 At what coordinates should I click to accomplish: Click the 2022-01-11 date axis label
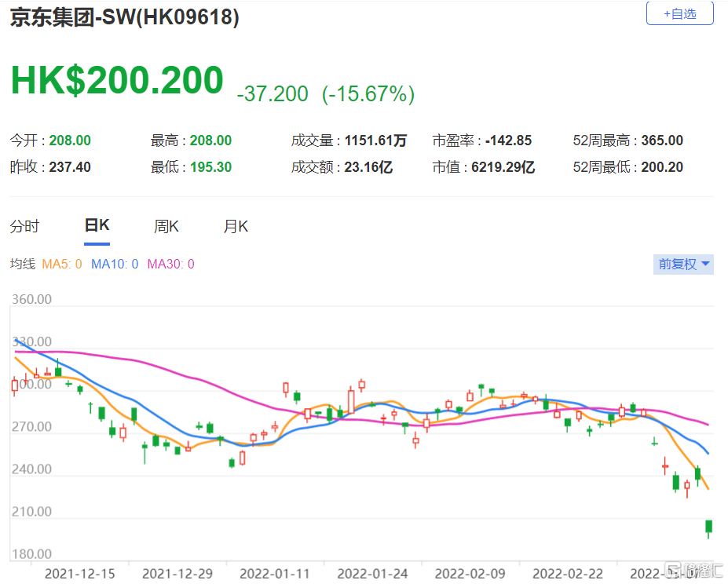[x=274, y=574]
